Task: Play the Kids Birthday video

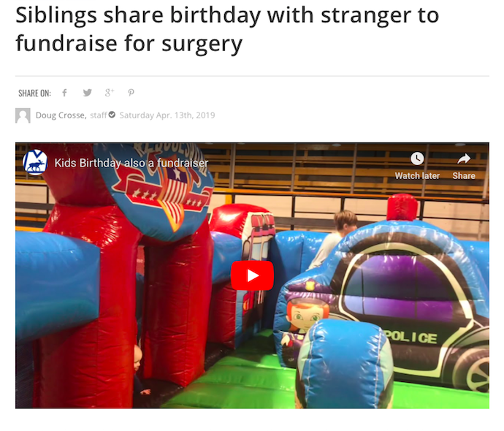Action: (x=252, y=275)
